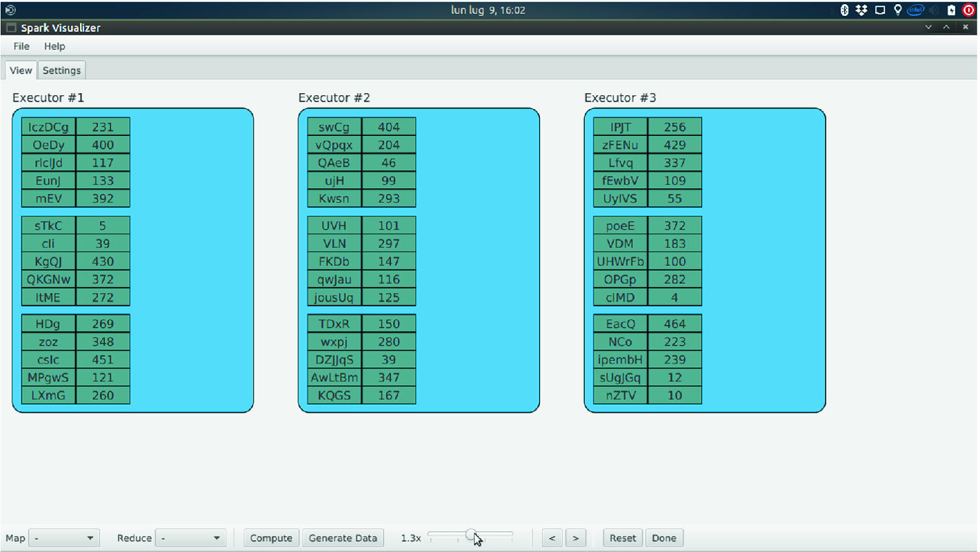Viewport: 980px width, 552px height.
Task: Click the Bluetooth tray icon
Action: (x=845, y=10)
